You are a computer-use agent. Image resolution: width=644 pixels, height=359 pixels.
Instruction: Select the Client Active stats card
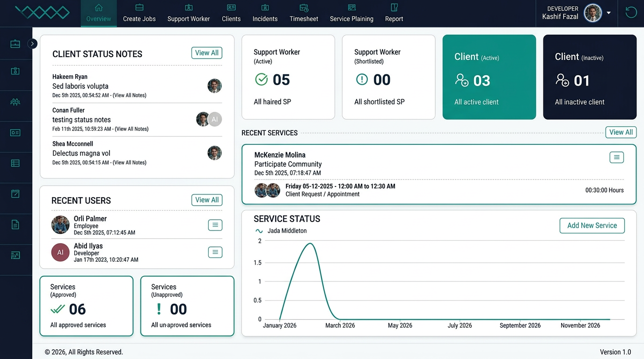coord(489,77)
